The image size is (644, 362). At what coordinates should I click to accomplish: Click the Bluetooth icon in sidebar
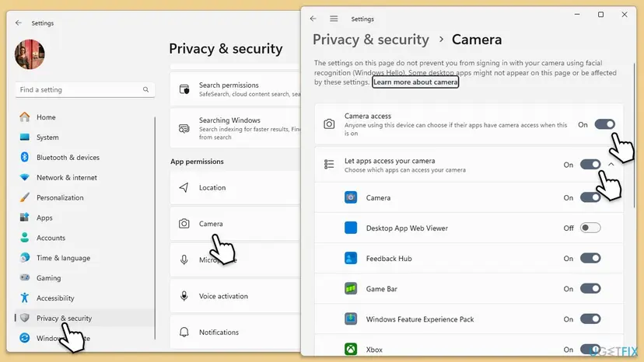25,157
